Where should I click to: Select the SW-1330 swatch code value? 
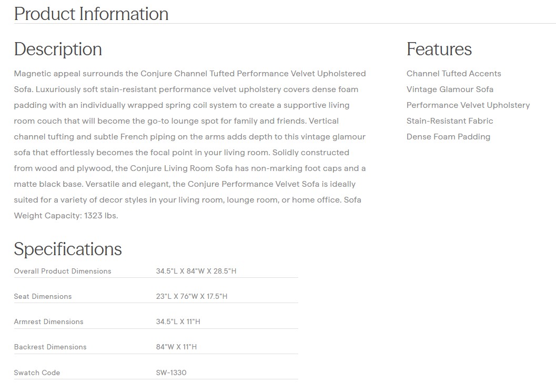tap(171, 373)
